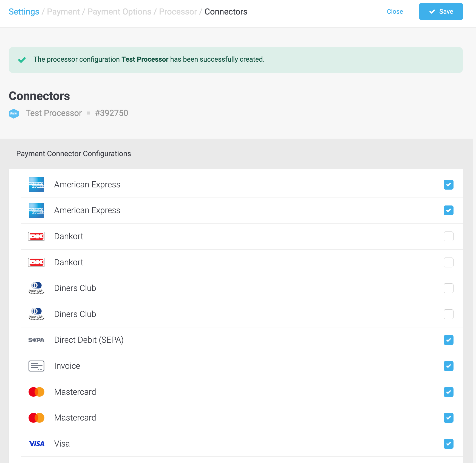Uncheck the first American Express checkbox

(x=448, y=185)
